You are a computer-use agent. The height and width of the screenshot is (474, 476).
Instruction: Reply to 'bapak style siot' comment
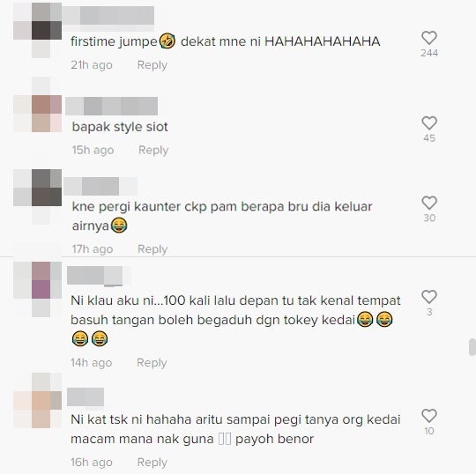point(153,150)
